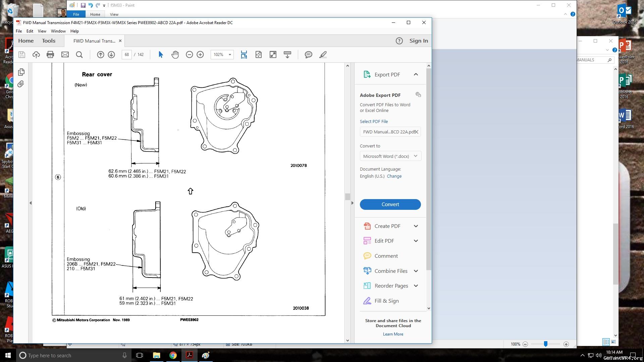Open Outlook 2016 desktop shortcut

point(624,14)
